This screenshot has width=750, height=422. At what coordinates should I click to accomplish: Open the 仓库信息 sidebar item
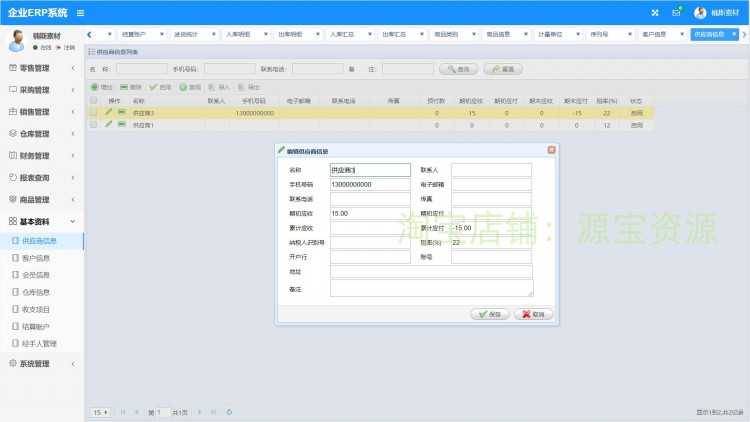pos(42,292)
